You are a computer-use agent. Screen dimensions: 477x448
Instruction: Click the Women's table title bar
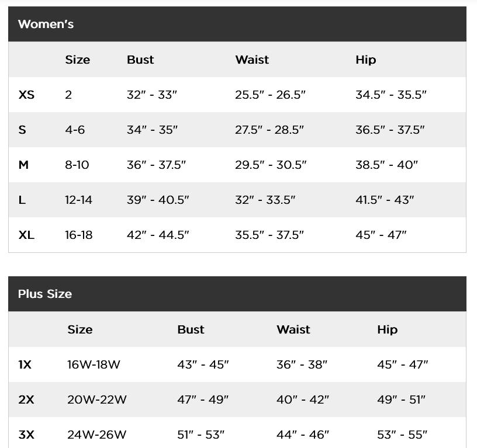click(x=237, y=25)
